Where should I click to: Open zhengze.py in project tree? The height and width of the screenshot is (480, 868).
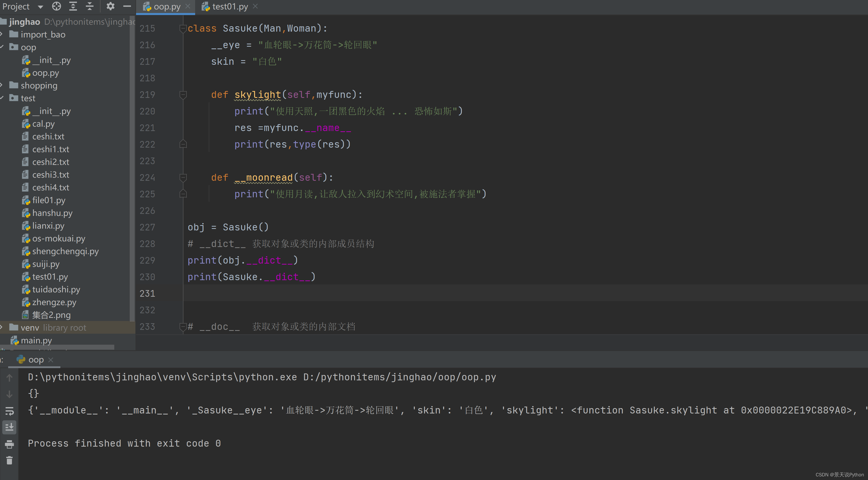pyautogui.click(x=54, y=302)
